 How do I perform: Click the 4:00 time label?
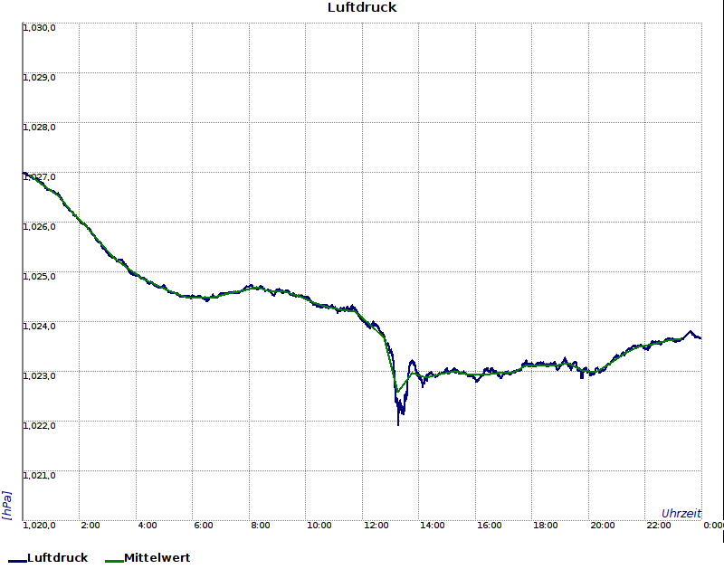click(148, 526)
